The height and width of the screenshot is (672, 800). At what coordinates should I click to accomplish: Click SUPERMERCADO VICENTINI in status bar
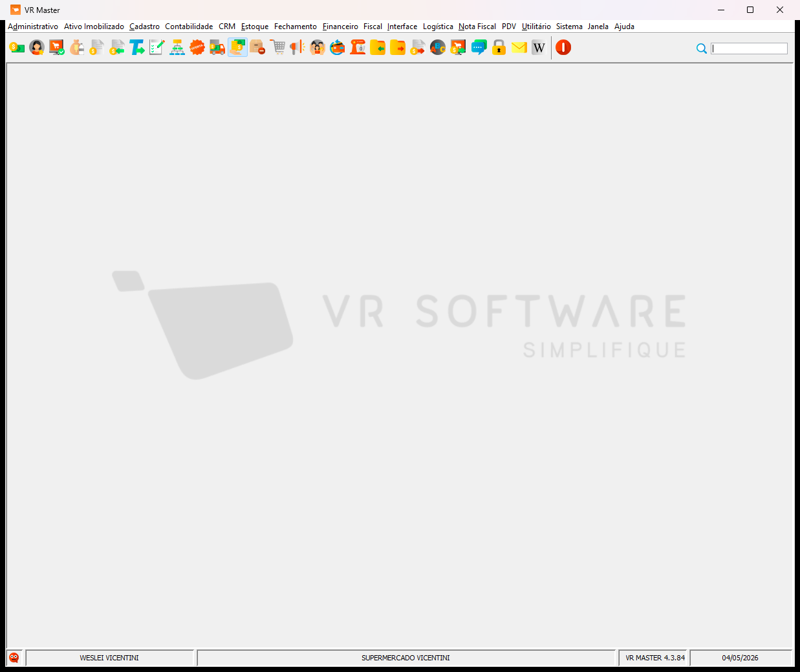pyautogui.click(x=405, y=658)
